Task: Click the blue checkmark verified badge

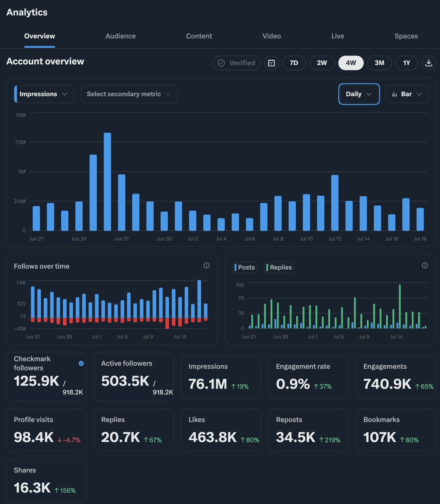Action: (81, 363)
